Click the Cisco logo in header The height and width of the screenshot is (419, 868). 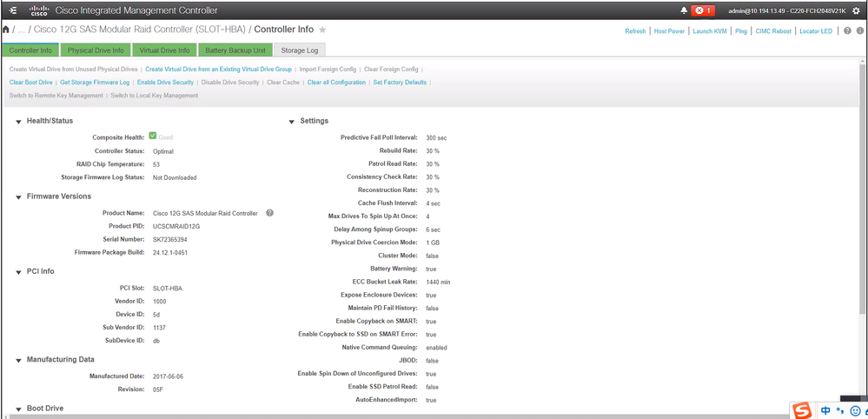tap(40, 10)
